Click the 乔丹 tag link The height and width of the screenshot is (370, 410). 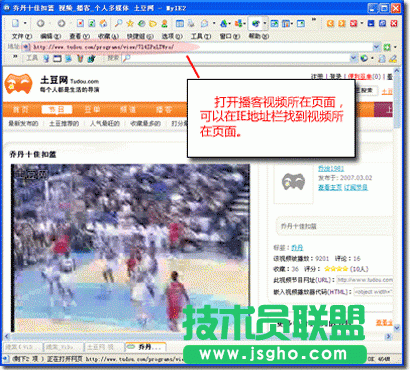(x=297, y=248)
